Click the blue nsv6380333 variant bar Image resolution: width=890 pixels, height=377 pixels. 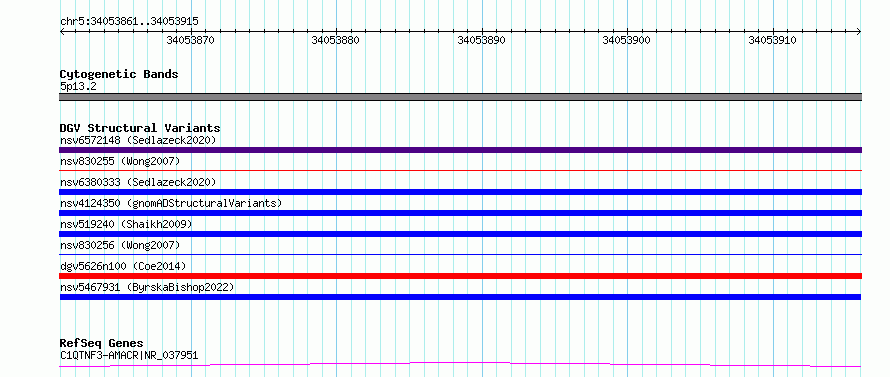[460, 192]
